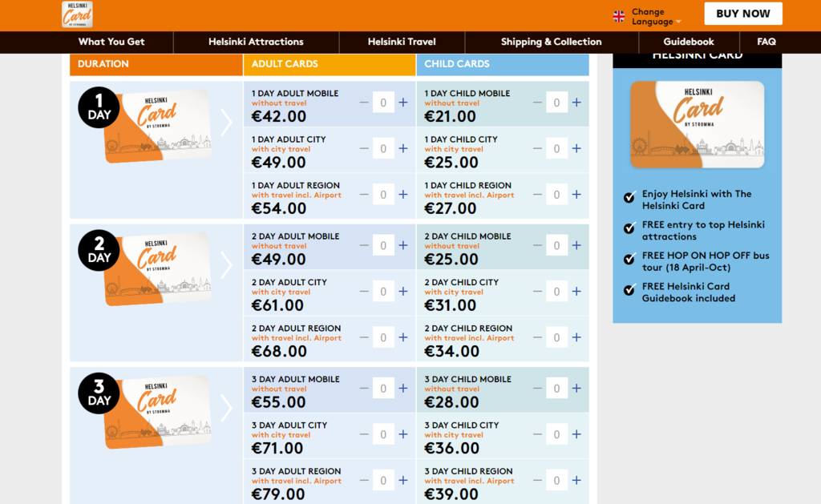Add one 1 Day Child Region card
This screenshot has height=504, width=821.
pos(576,195)
